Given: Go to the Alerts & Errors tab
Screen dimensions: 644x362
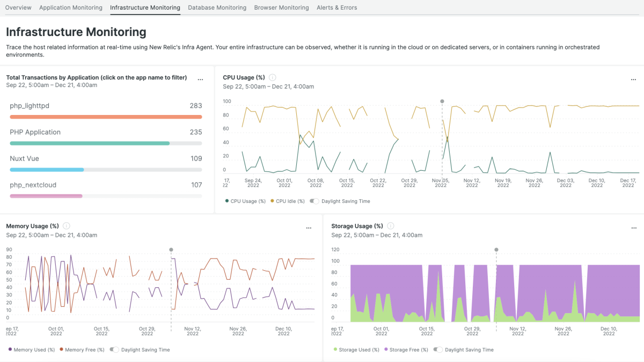Looking at the screenshot, I should (336, 8).
